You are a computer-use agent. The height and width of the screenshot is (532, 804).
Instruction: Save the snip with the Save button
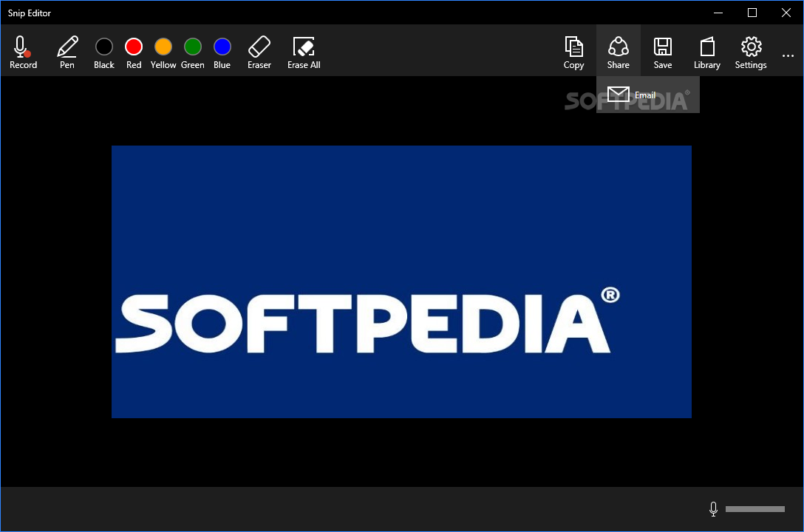click(x=662, y=52)
